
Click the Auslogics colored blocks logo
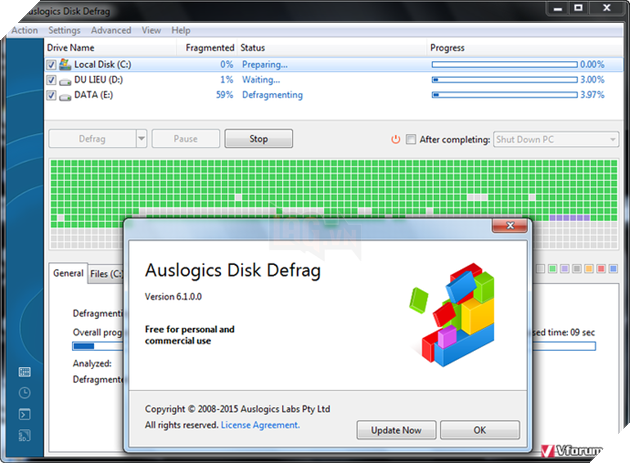[x=452, y=315]
